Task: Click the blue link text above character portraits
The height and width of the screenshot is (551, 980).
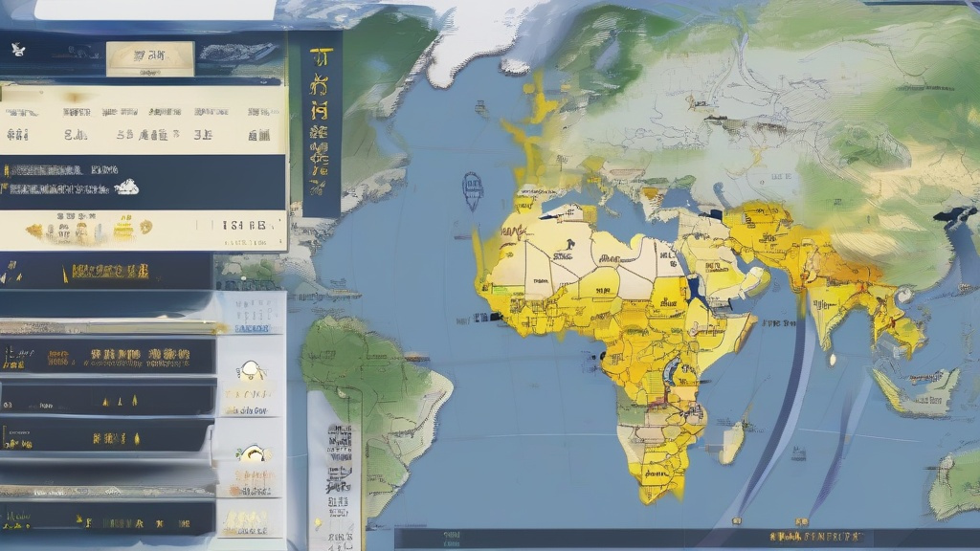Action: tap(251, 327)
